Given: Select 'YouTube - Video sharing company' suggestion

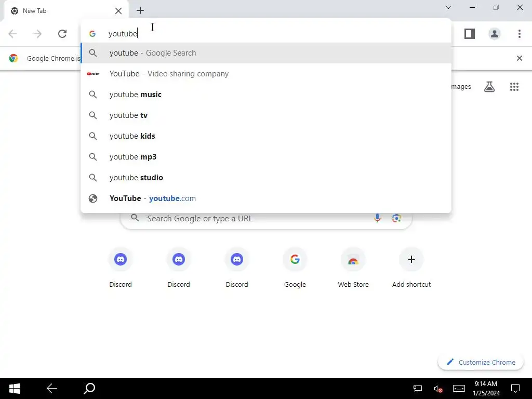Looking at the screenshot, I should click(x=266, y=74).
